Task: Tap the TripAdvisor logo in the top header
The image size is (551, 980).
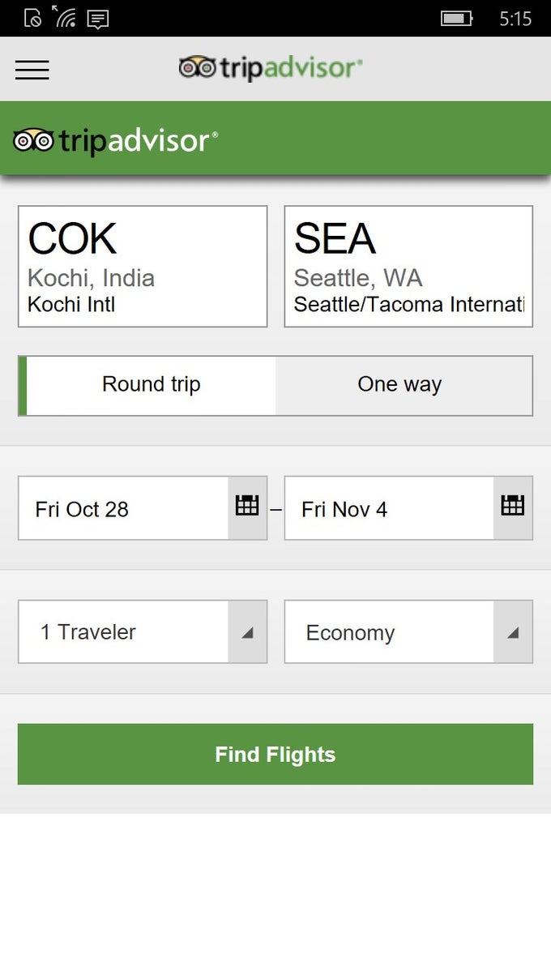Action: coord(271,68)
